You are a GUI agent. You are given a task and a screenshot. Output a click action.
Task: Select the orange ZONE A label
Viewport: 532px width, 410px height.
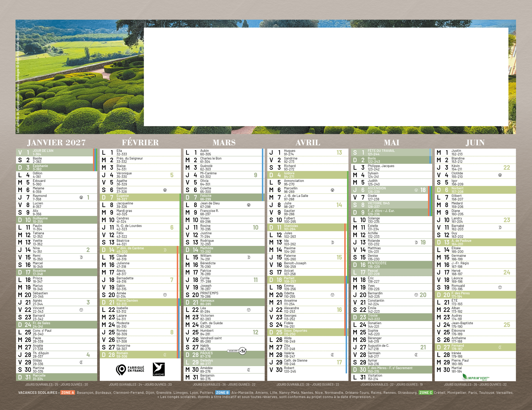pyautogui.click(x=68, y=393)
